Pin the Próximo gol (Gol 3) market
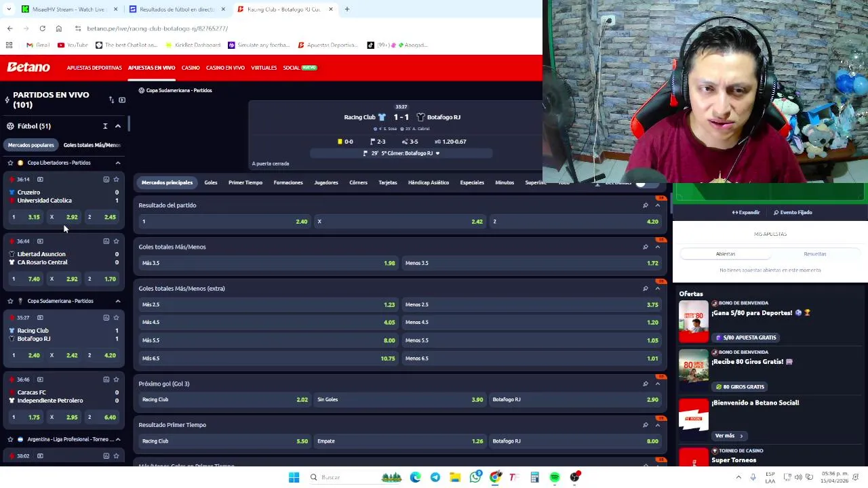Viewport: 868px width, 488px height. (x=645, y=384)
